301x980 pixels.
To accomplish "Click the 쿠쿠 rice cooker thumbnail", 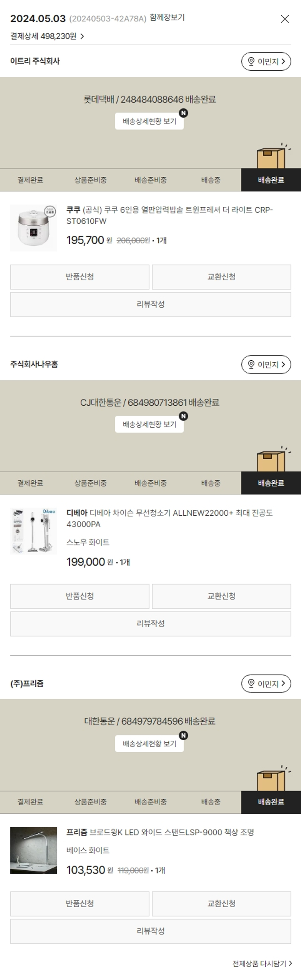I will [x=34, y=228].
